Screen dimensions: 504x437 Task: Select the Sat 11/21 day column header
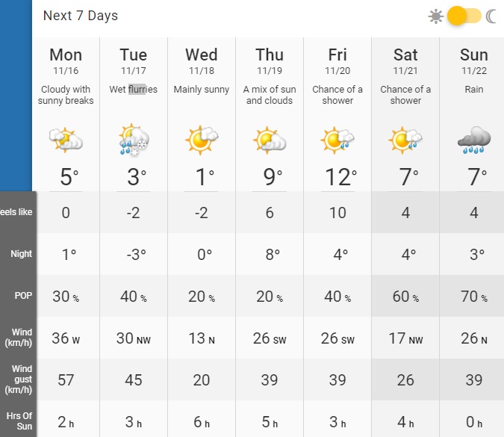tap(405, 61)
